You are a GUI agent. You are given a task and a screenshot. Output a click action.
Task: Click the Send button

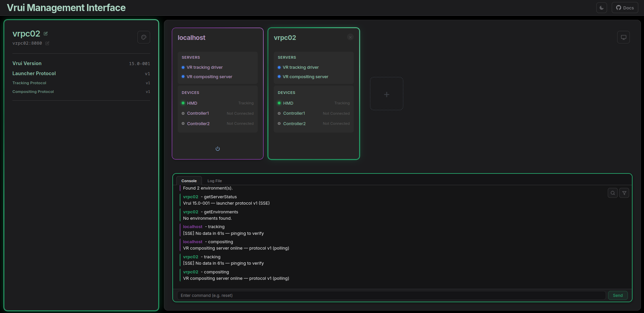click(618, 296)
